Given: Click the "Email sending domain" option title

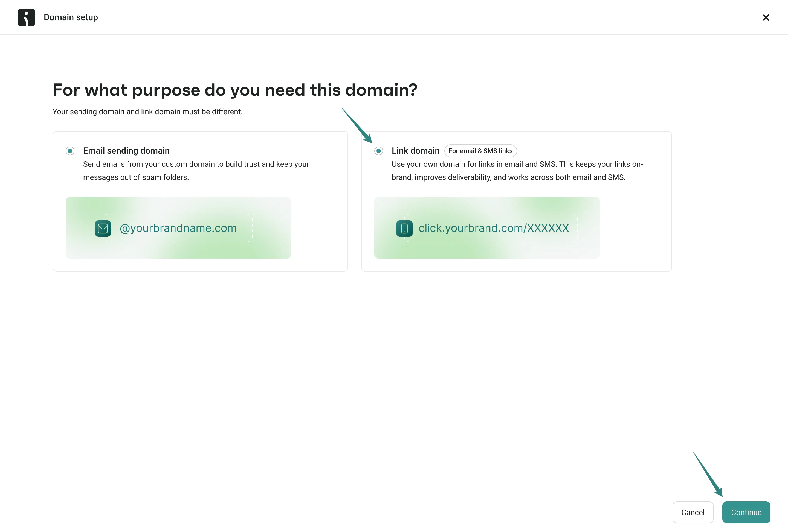Looking at the screenshot, I should coord(126,151).
